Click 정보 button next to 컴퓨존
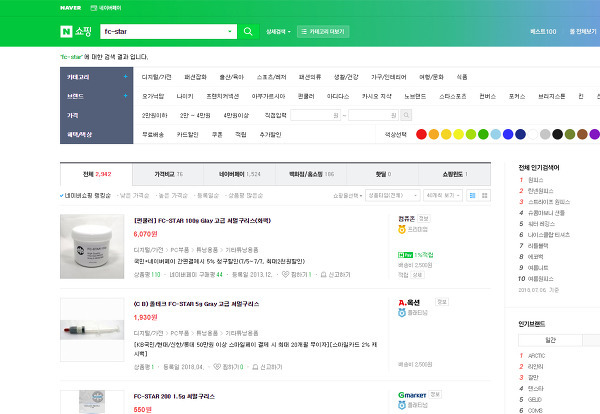 coord(424,218)
